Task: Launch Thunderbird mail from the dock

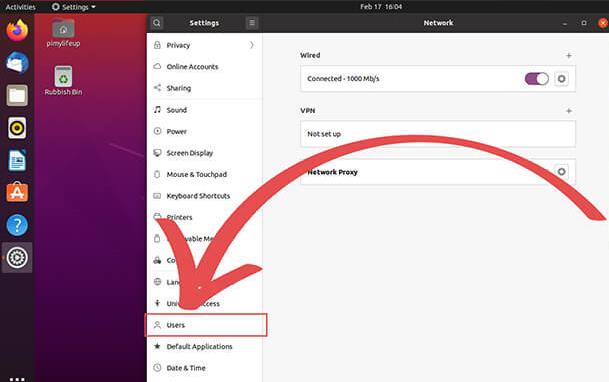Action: (17, 63)
